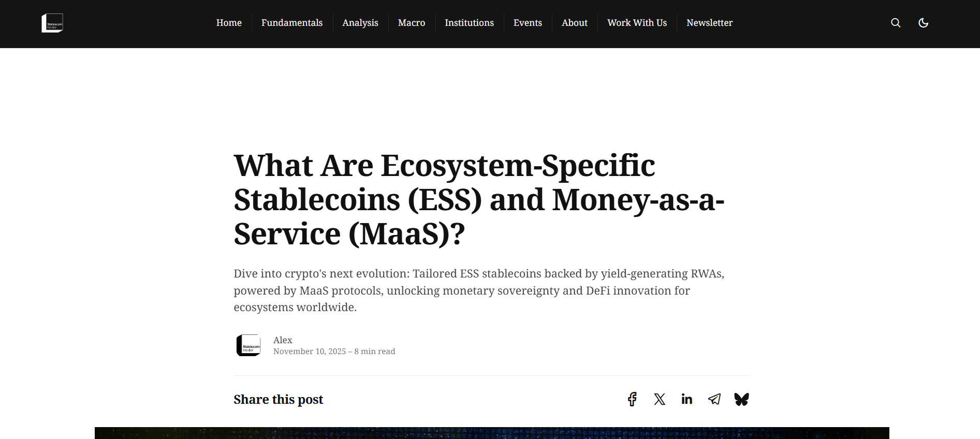
Task: Open the Work With Us page
Action: [x=637, y=23]
